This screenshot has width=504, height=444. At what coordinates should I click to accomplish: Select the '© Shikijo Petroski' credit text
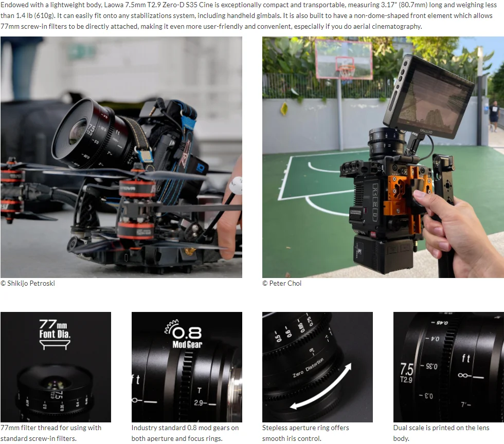tap(28, 283)
